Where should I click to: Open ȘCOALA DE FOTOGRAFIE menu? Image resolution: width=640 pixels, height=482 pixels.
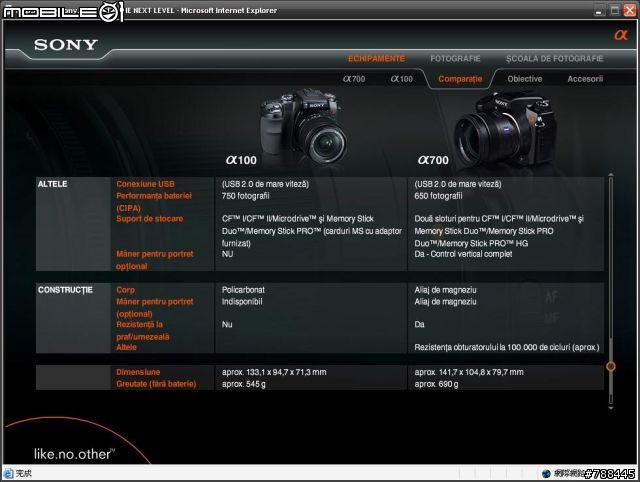(555, 59)
